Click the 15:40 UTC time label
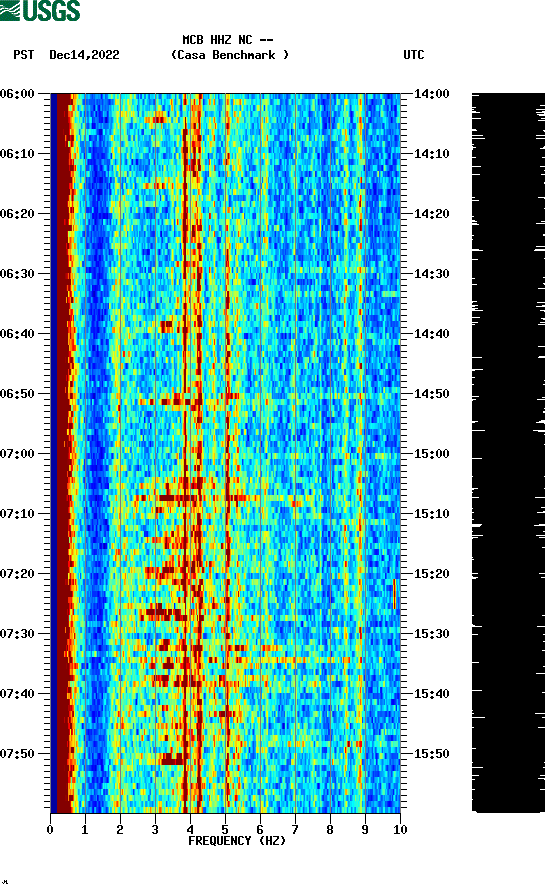Viewport: 552px width, 893px height. coord(432,694)
